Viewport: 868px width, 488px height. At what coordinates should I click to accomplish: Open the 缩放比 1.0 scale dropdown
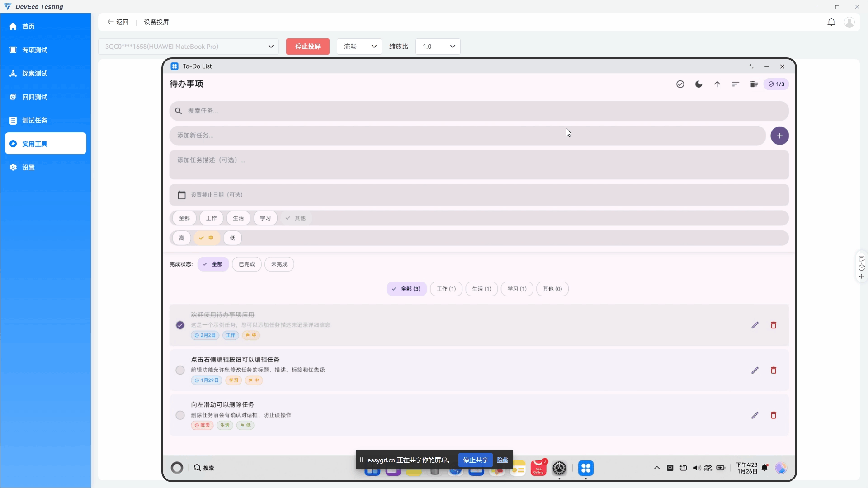point(438,47)
